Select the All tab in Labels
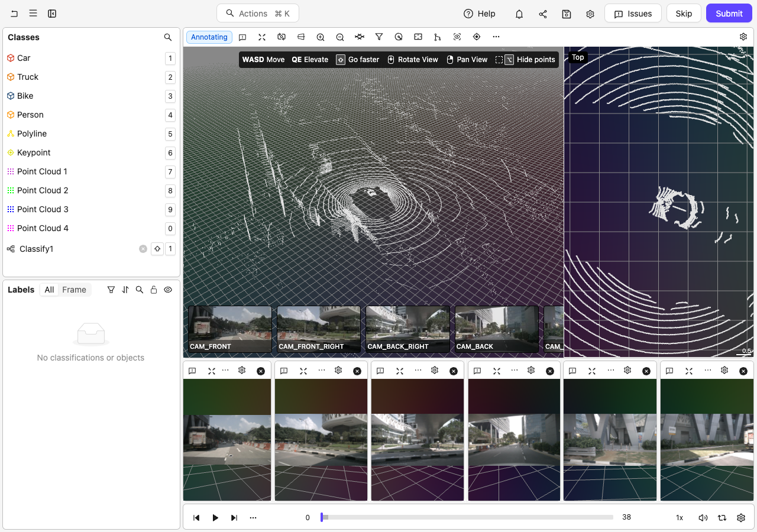The height and width of the screenshot is (532, 757). (49, 290)
